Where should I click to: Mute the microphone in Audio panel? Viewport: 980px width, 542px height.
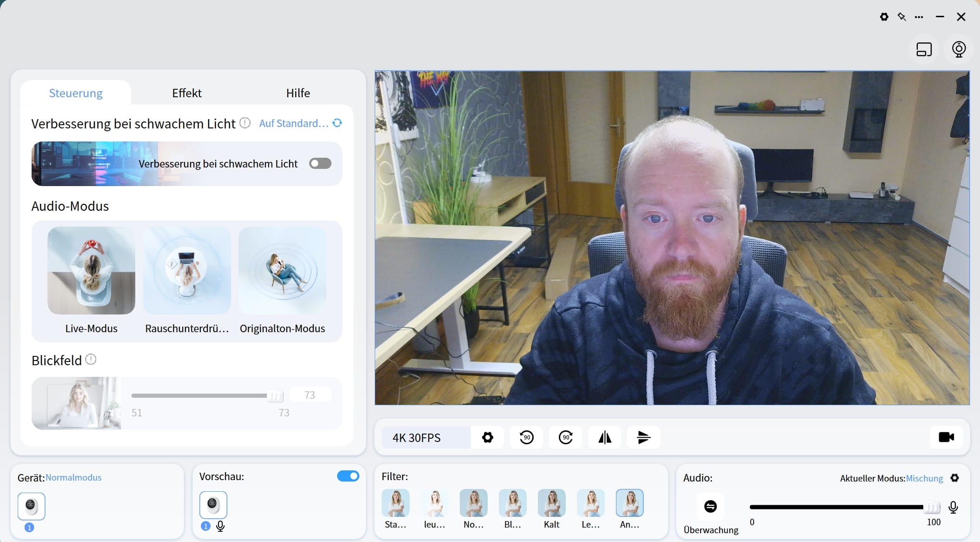click(x=953, y=507)
